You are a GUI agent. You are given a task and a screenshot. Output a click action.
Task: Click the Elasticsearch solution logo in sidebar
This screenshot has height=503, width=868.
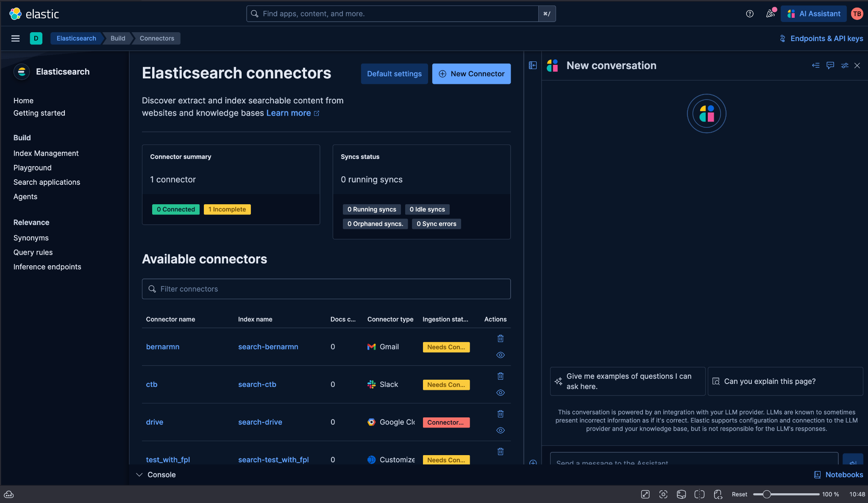pos(22,72)
